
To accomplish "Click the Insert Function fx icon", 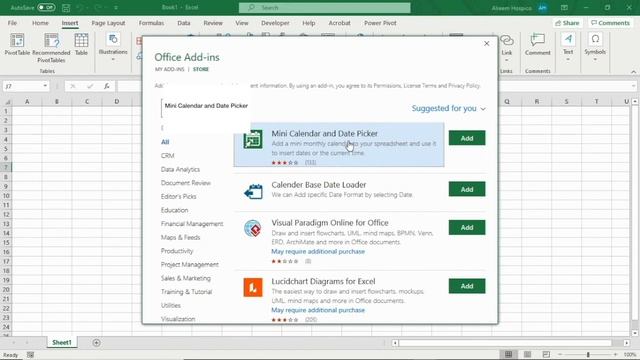I will coord(107,86).
